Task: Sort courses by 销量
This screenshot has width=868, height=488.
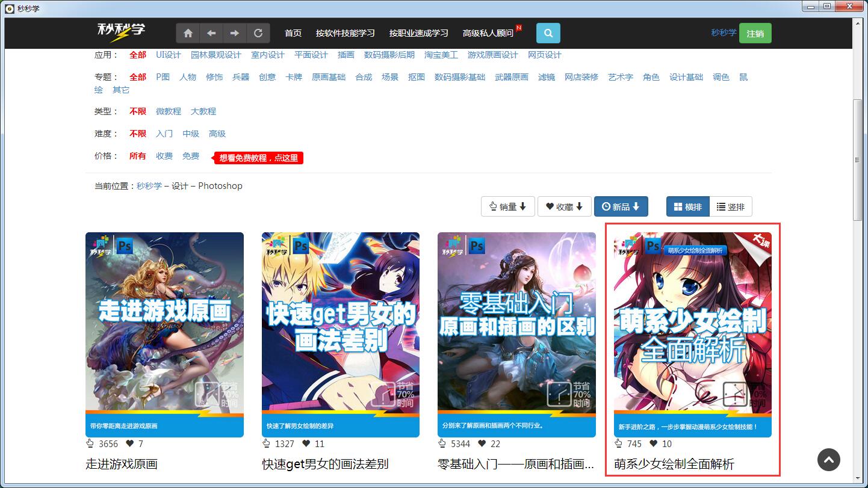Action: tap(508, 206)
